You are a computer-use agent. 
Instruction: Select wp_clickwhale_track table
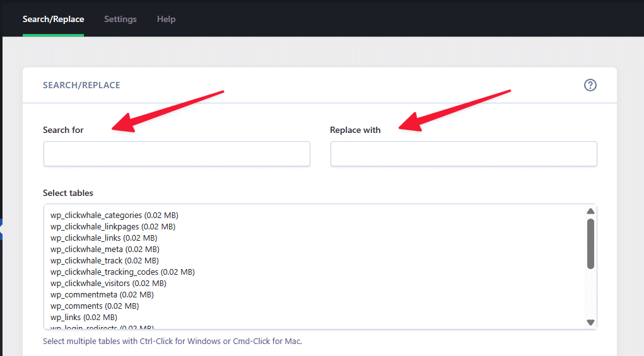(105, 260)
